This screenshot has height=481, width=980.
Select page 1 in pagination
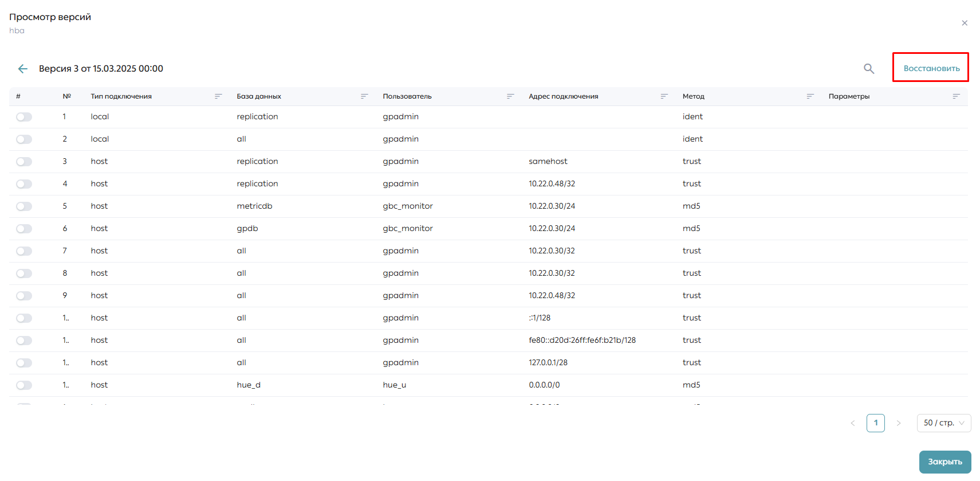[x=876, y=423]
